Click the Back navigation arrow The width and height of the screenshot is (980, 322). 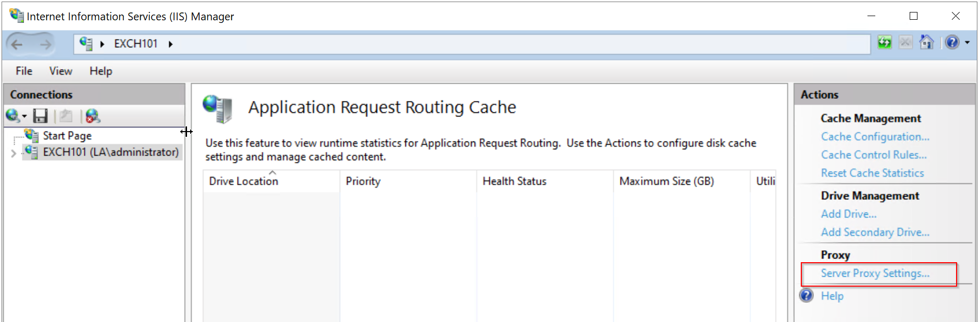(x=17, y=45)
